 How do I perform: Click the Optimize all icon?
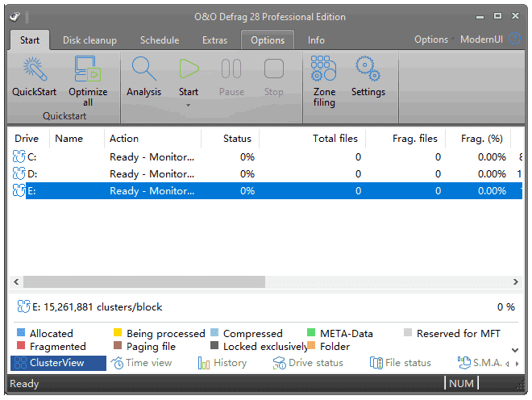[88, 69]
